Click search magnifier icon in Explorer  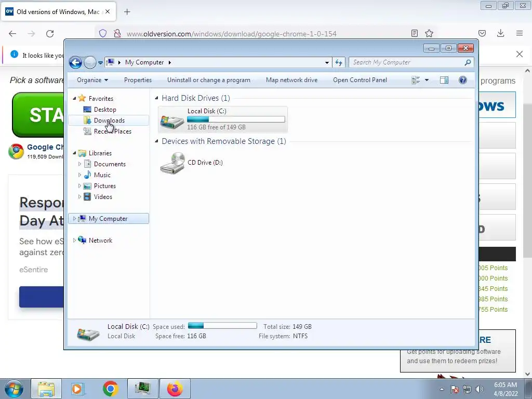(468, 62)
